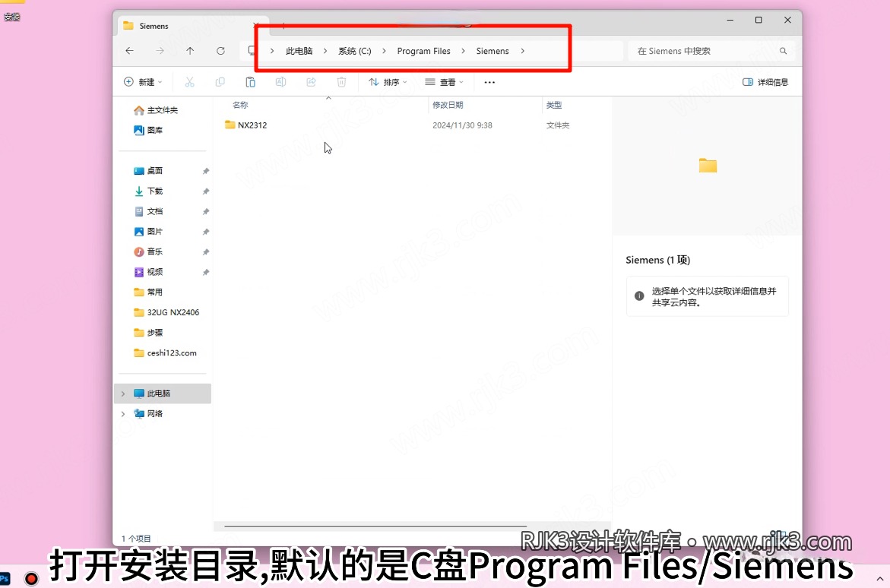This screenshot has width=890, height=588.
Task: Go forward with the right arrow
Action: click(x=160, y=51)
